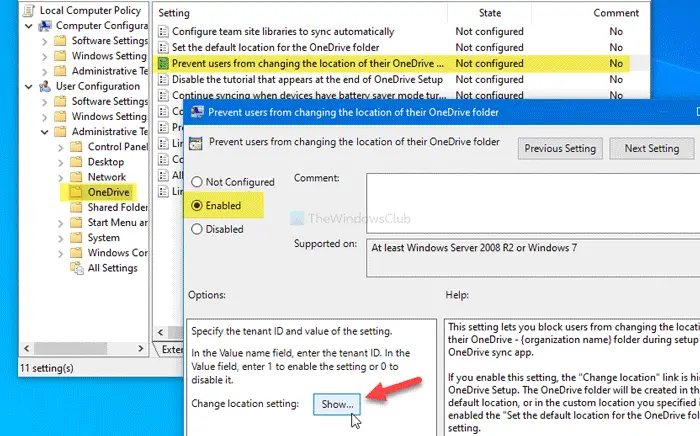Click the icon of 'Disable the tutorial' setting
The image size is (700, 436).
point(163,79)
